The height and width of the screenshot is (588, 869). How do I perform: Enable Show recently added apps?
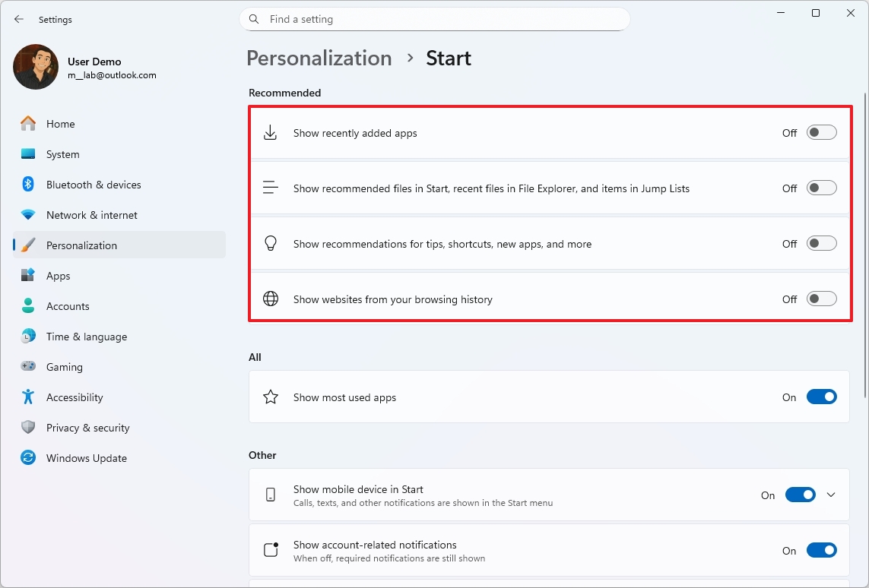821,132
